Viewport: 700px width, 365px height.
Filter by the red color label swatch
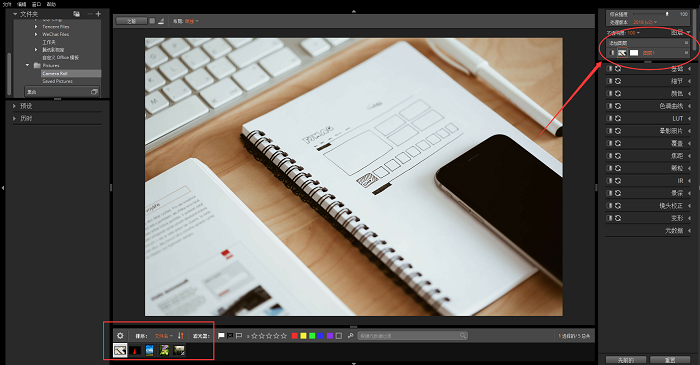(x=295, y=336)
